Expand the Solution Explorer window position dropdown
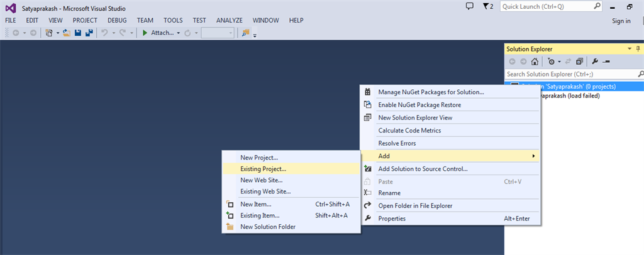Viewport: 644px width, 255px height. pyautogui.click(x=629, y=48)
